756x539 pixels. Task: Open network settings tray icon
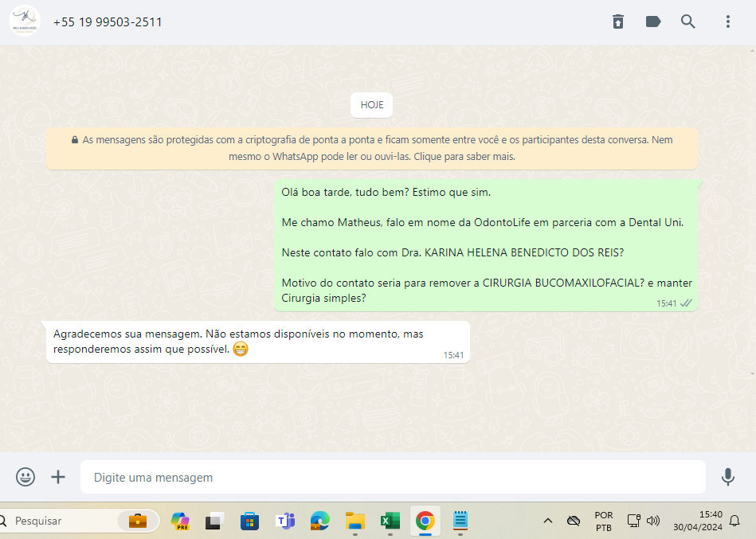633,521
